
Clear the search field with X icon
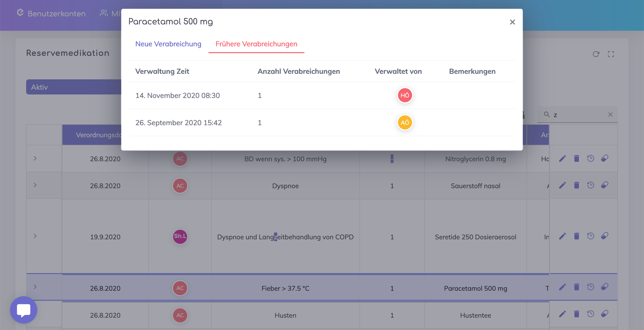610,115
